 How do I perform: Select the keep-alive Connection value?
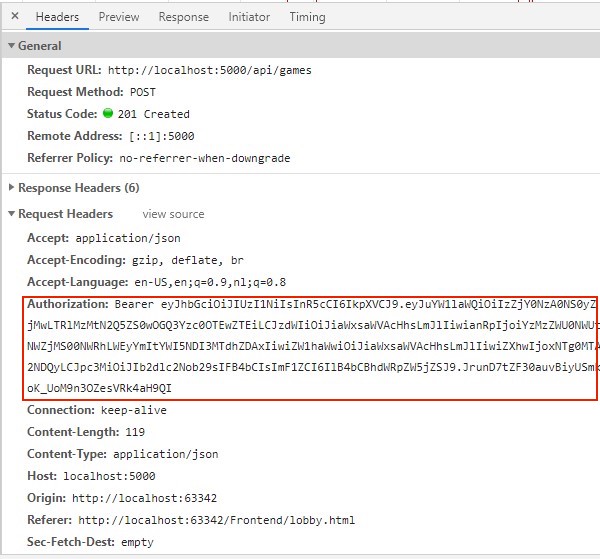[x=134, y=410]
